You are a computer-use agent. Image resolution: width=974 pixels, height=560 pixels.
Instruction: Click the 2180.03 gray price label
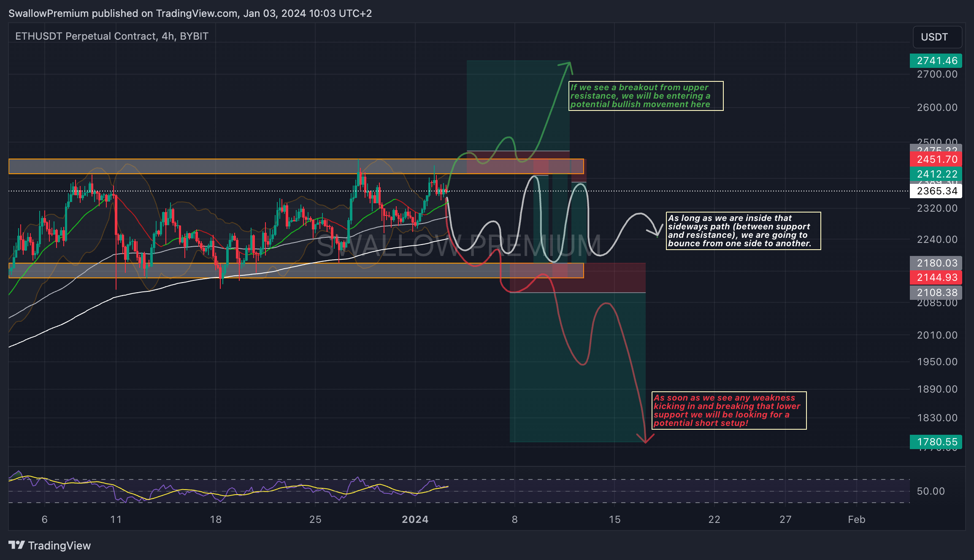pos(936,263)
